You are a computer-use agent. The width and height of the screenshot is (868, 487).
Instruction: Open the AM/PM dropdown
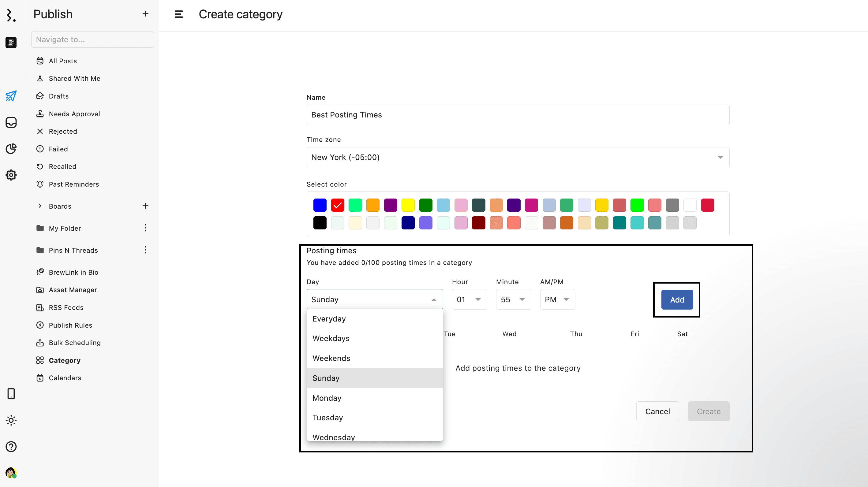[x=557, y=299]
